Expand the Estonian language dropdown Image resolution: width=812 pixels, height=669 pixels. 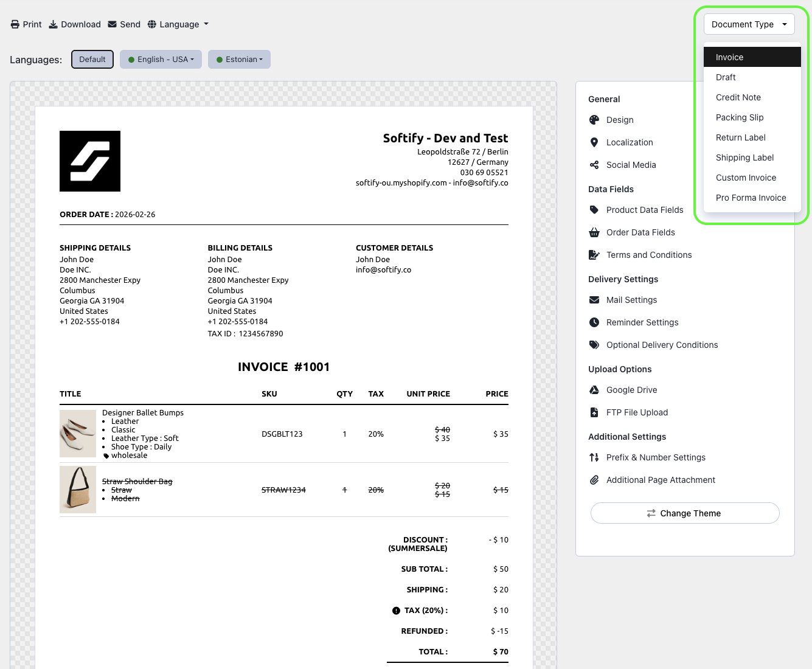(239, 60)
